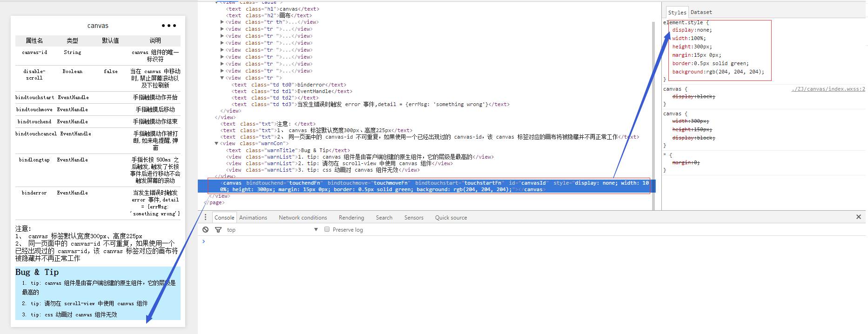868x334 pixels.
Task: Click the canvas title in the simulator header
Action: pos(98,26)
